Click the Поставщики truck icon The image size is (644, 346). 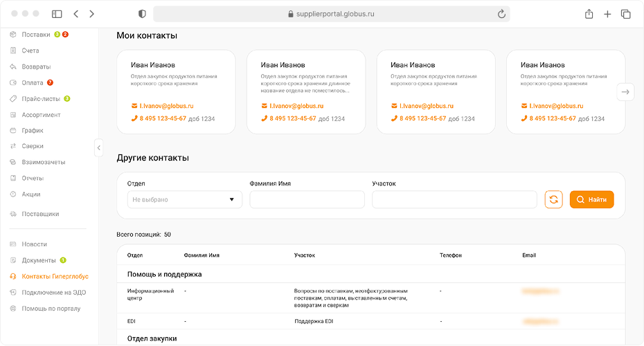(x=13, y=214)
